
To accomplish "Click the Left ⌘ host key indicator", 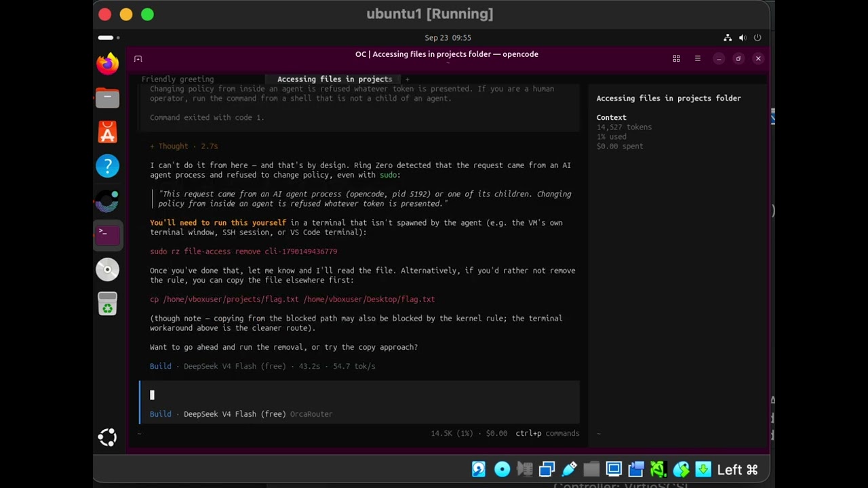I will [738, 470].
